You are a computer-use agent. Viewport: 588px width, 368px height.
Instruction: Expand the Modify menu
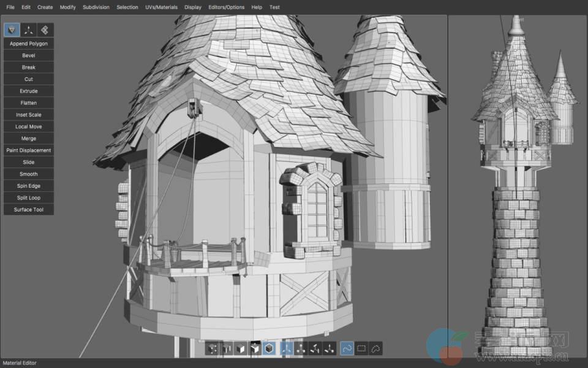[67, 7]
